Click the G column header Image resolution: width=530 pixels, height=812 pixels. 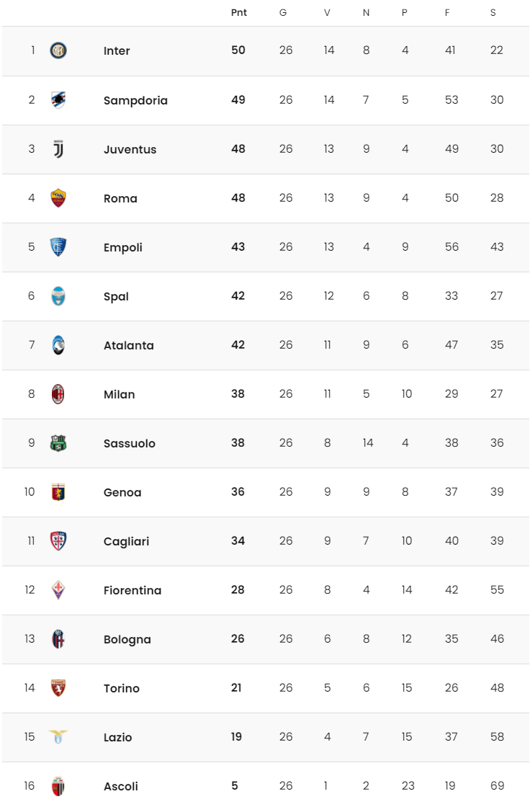(283, 12)
